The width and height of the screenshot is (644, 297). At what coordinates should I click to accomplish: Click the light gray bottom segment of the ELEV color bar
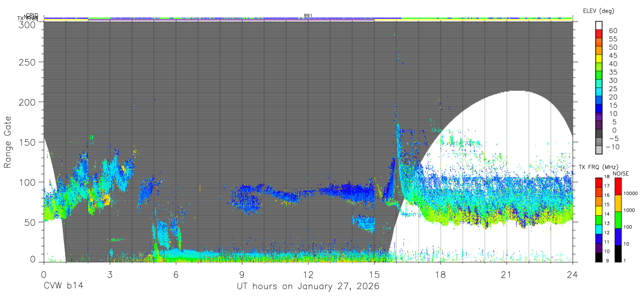pos(599,150)
